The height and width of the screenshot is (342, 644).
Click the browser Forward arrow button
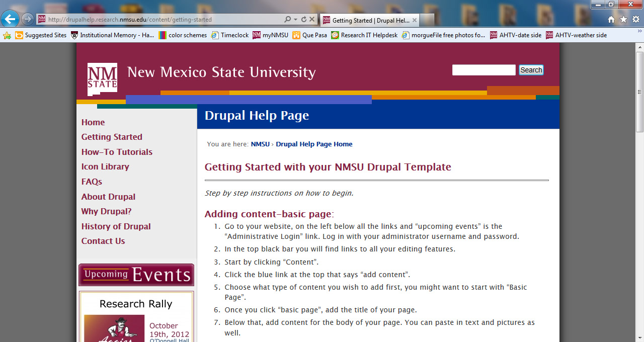click(28, 19)
